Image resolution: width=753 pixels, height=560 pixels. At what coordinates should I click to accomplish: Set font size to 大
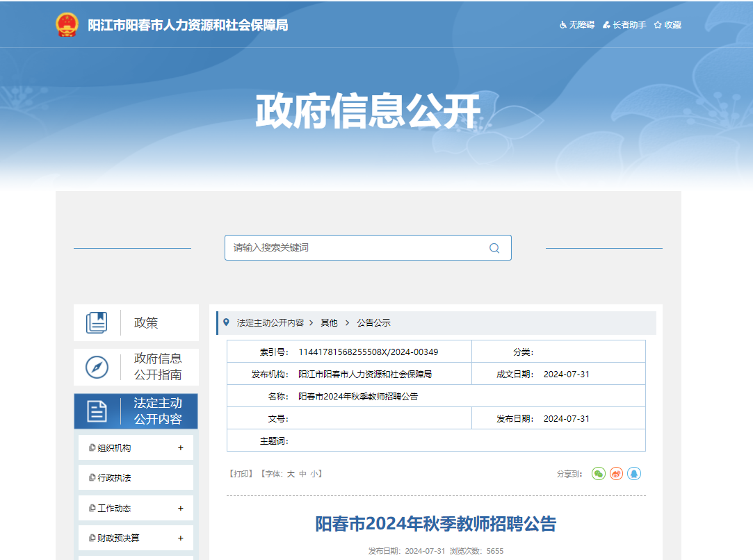click(291, 474)
